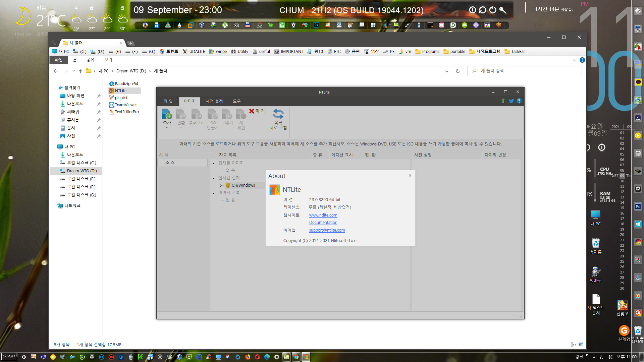Click the Explorer help question mark icon
Viewport: 644px width, 362px height.
tap(582, 60)
